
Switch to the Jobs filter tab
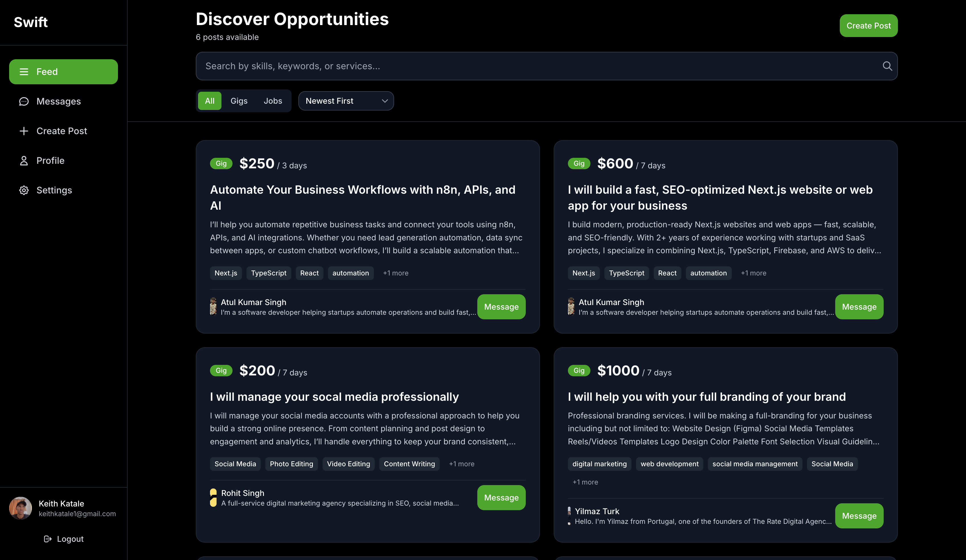pos(272,101)
